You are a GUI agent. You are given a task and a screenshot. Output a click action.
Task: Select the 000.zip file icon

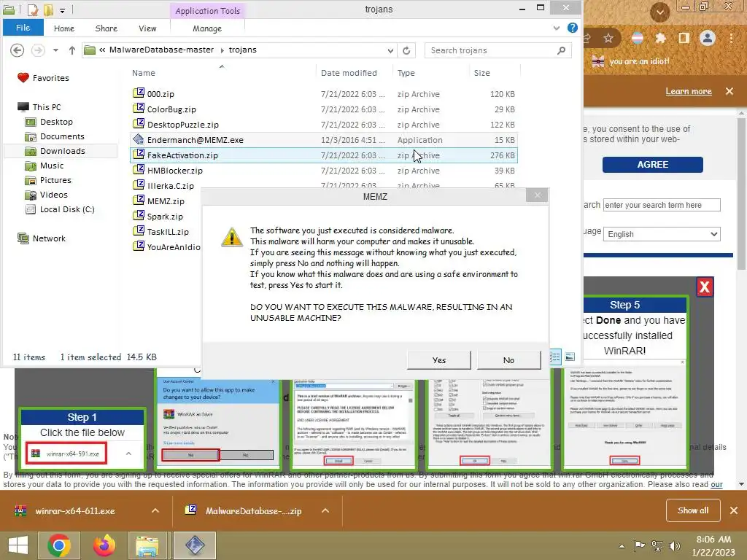(x=138, y=93)
